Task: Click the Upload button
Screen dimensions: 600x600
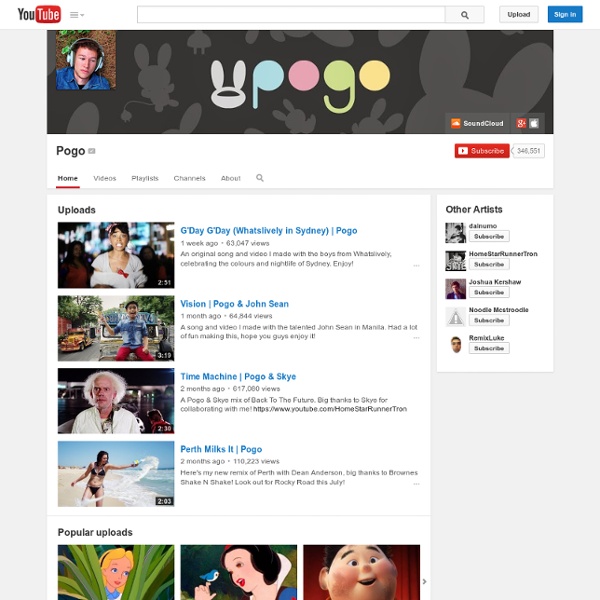Action: point(518,15)
